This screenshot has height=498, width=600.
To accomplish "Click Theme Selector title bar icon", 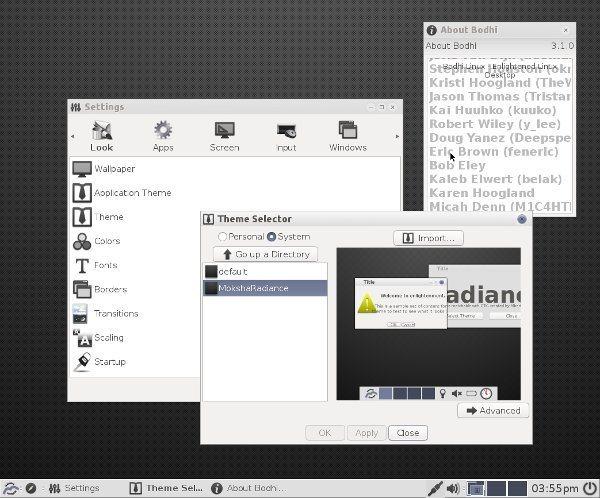I will point(208,219).
